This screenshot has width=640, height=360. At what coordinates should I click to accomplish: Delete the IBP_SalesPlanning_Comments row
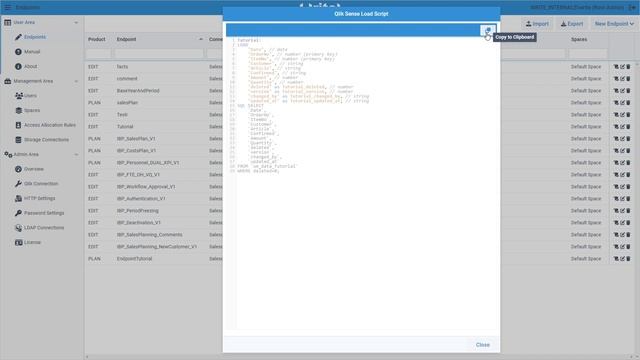pos(629,235)
